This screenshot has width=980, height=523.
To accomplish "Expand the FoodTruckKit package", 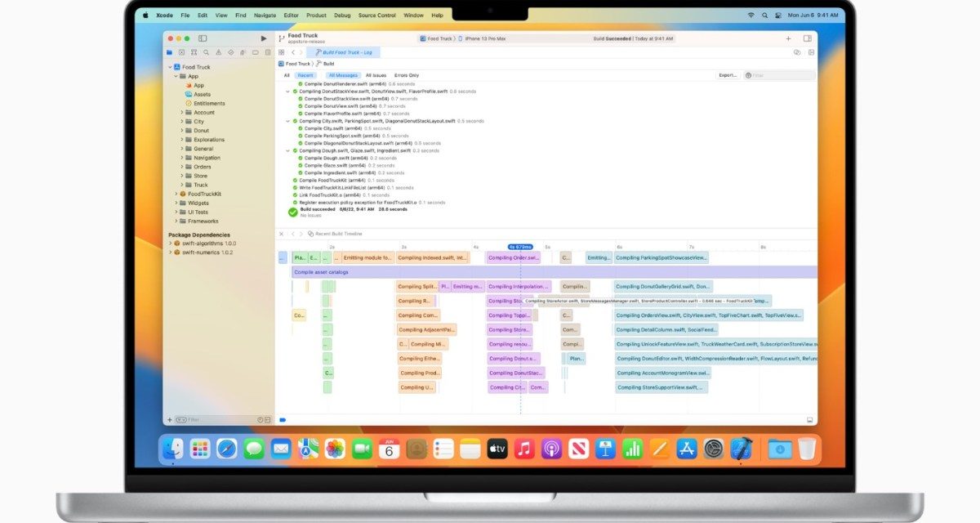I will click(176, 194).
